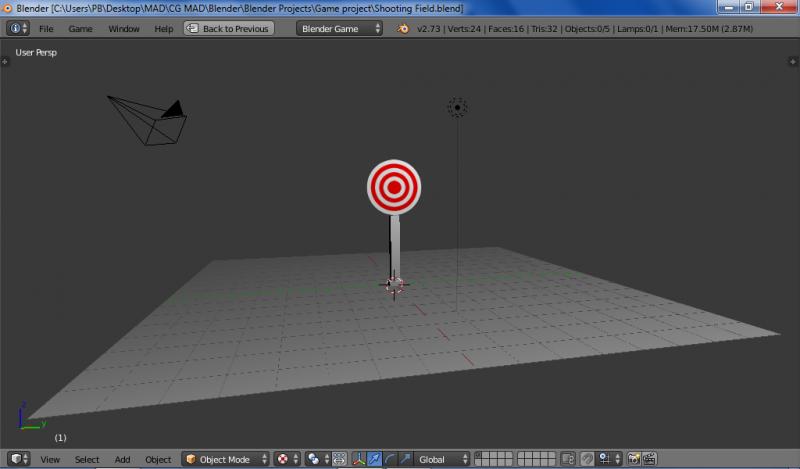
Task: Open the File menu
Action: click(x=46, y=29)
